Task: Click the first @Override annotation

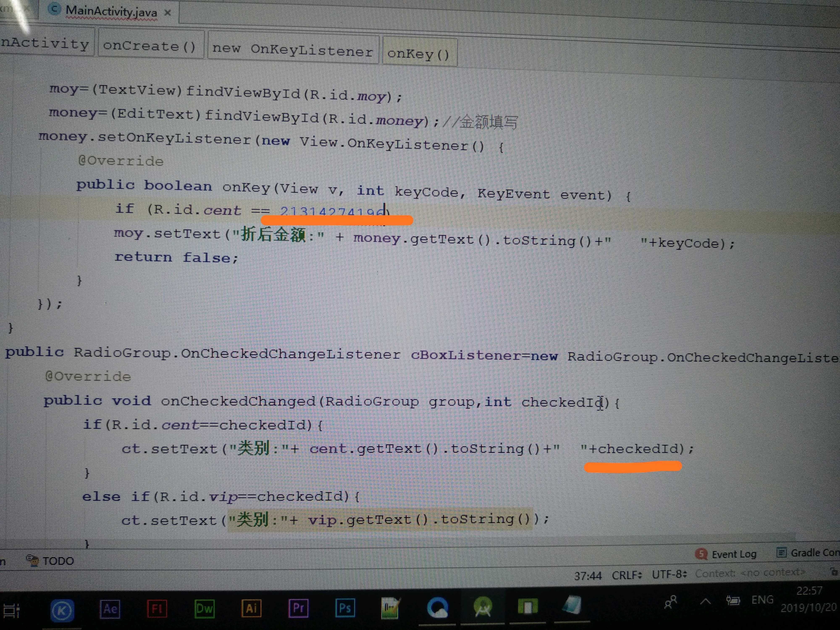Action: [121, 161]
